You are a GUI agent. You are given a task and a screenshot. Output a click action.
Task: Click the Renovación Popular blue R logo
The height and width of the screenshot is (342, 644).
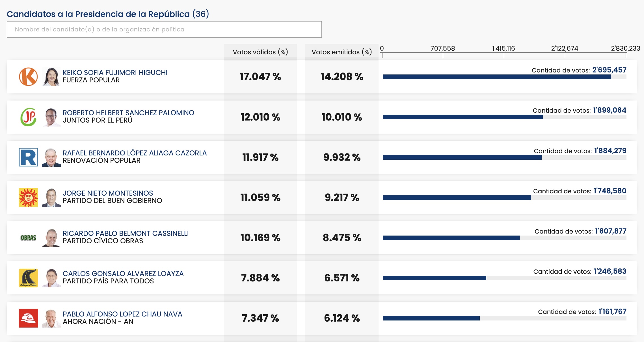pyautogui.click(x=28, y=157)
